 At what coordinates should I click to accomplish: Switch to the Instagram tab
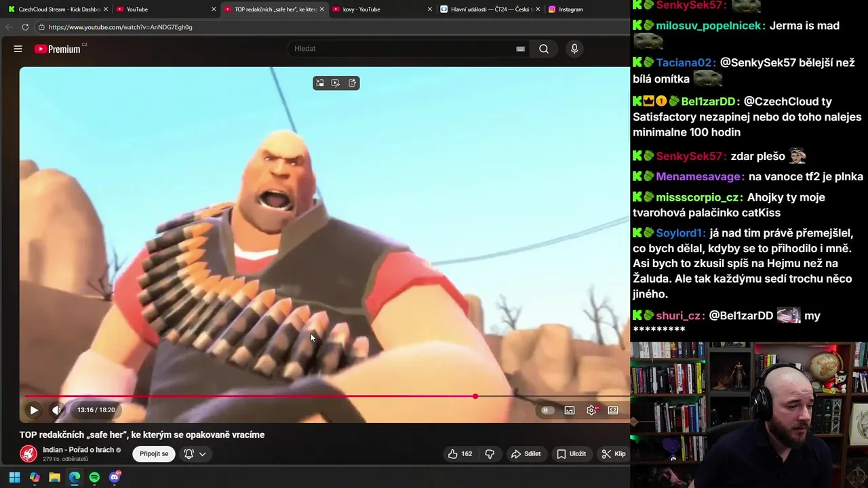pos(571,9)
